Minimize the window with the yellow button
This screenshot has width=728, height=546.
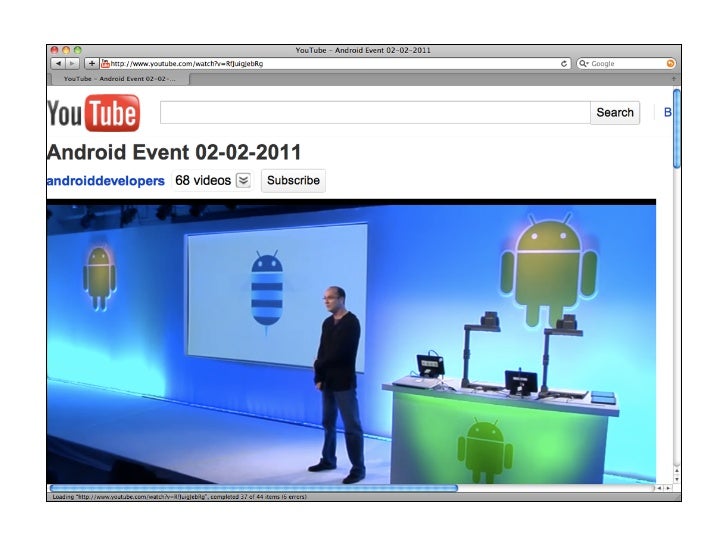[x=66, y=50]
